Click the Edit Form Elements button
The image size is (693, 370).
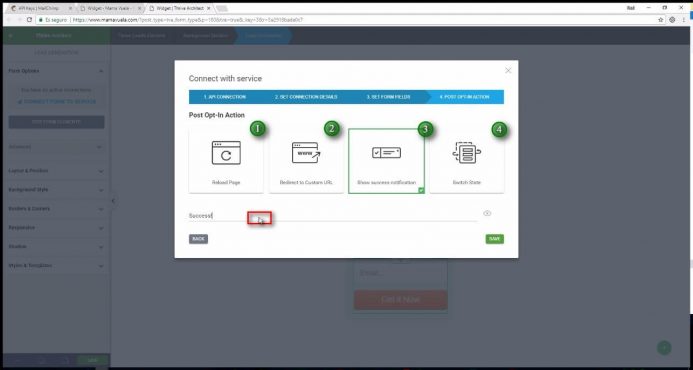pyautogui.click(x=57, y=122)
